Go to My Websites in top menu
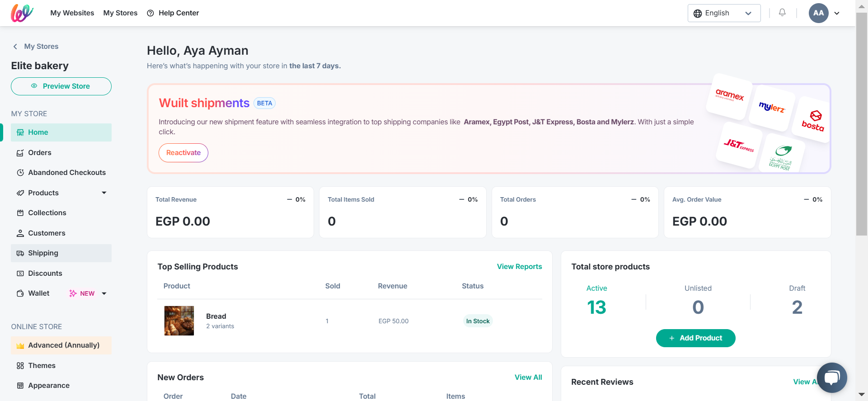Screen dimensions: 868x401 click(72, 13)
